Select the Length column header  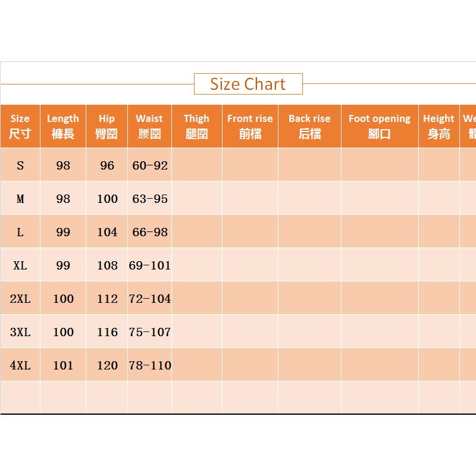coord(63,126)
